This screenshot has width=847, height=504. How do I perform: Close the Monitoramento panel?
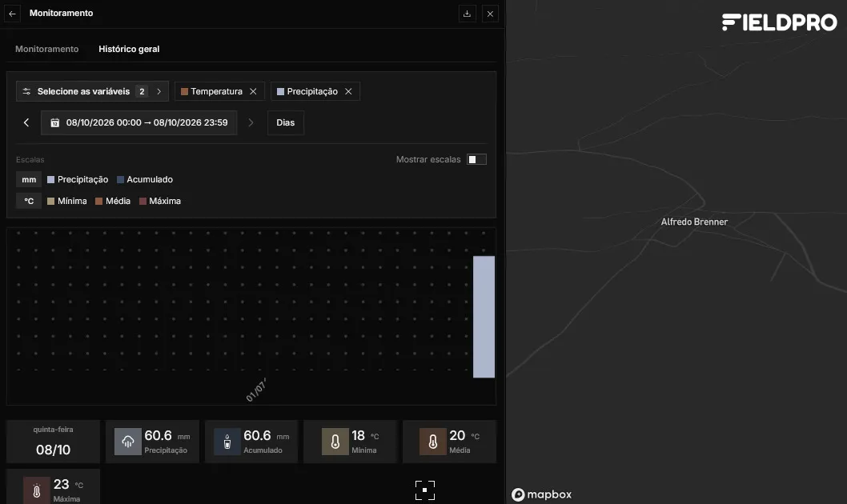pos(490,14)
